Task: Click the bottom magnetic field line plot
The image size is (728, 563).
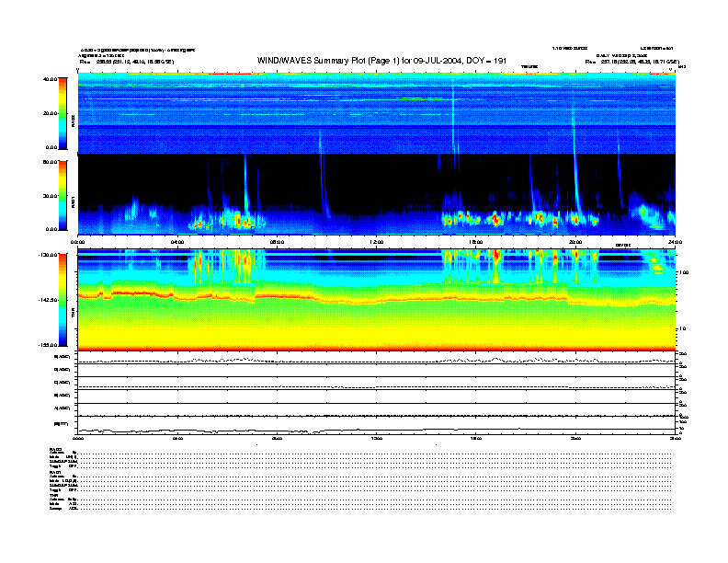Action: 376,426
